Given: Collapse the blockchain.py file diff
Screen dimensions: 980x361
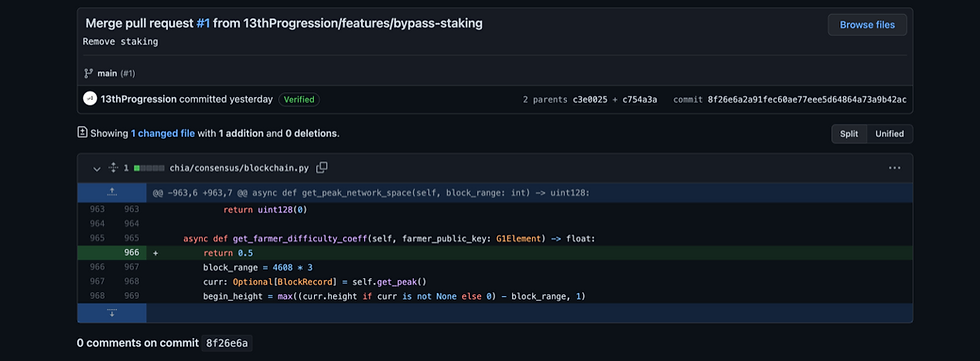Looking at the screenshot, I should point(97,168).
